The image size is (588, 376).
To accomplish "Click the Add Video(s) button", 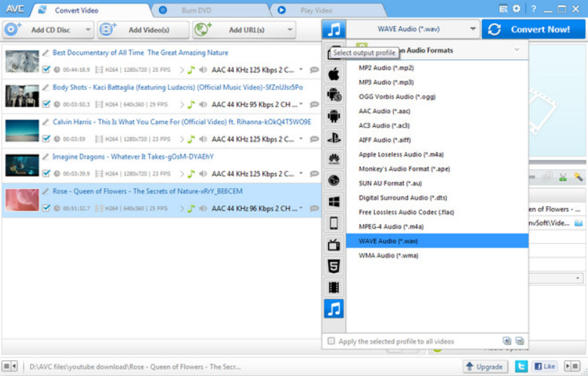I will [x=143, y=30].
